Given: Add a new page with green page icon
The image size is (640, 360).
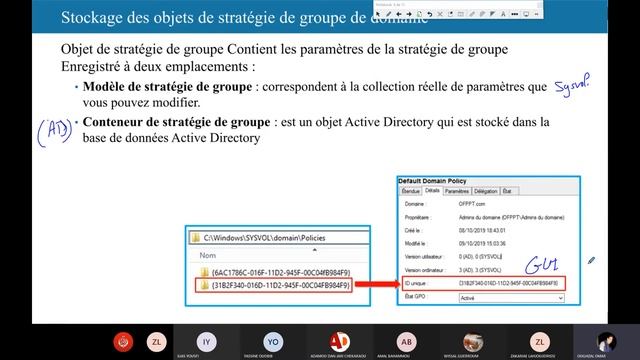Looking at the screenshot, I should [x=419, y=14].
